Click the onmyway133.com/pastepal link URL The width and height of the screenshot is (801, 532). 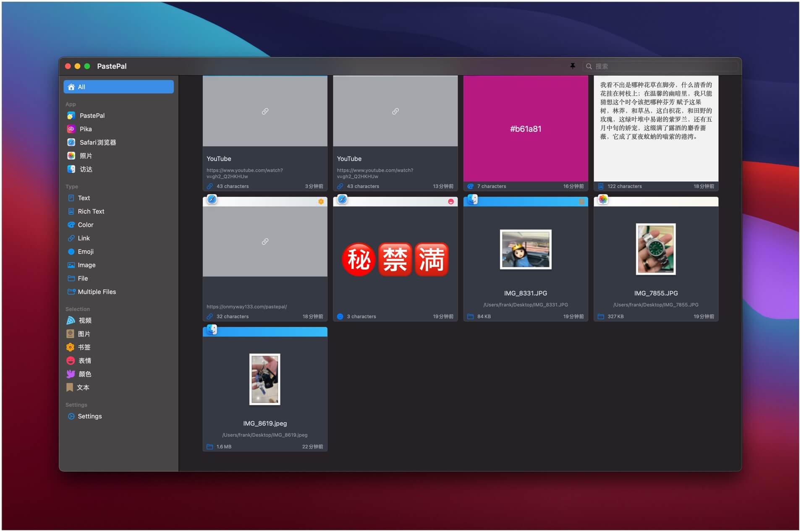tap(246, 307)
